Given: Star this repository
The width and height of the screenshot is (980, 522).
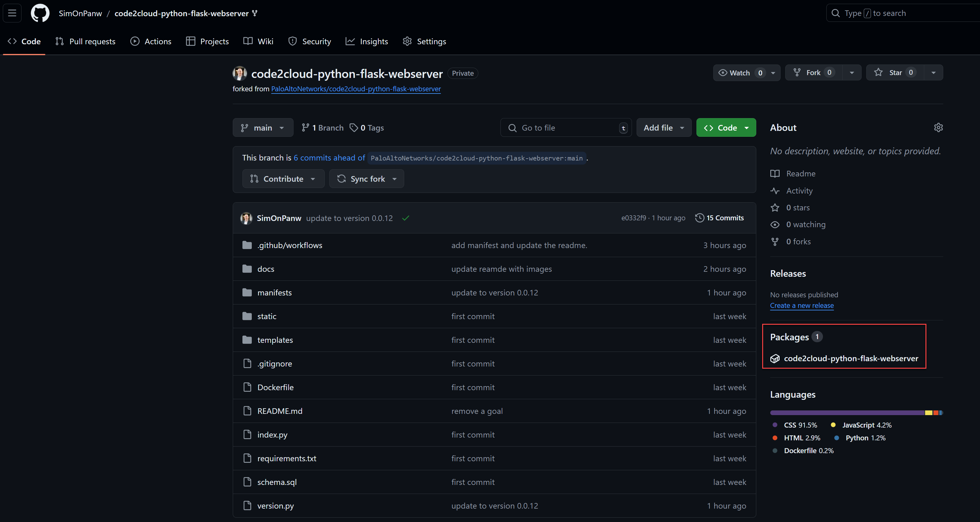Looking at the screenshot, I should (x=895, y=72).
